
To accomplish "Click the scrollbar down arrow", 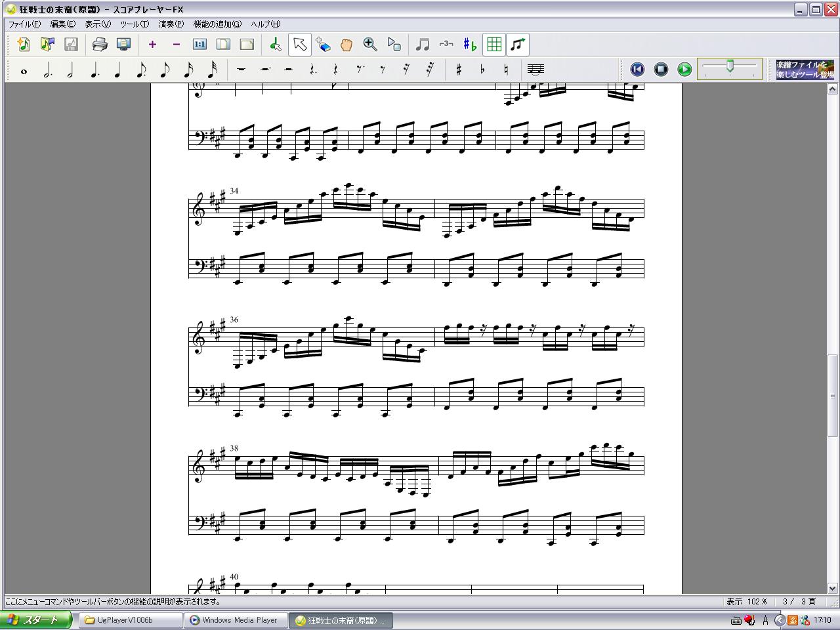I will click(x=833, y=588).
